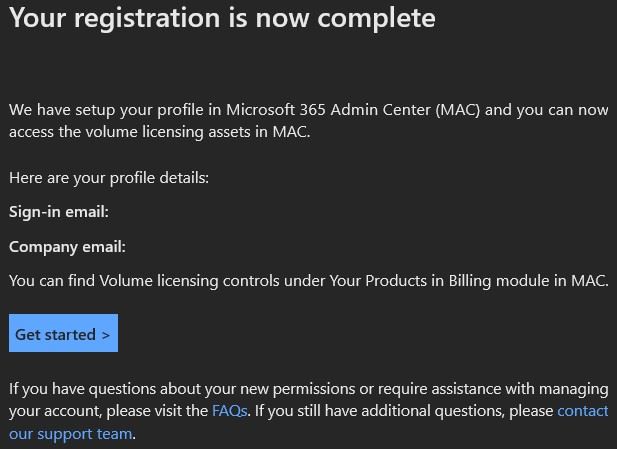
Task: Select the 'Sign-in email:' label
Action: (58, 212)
